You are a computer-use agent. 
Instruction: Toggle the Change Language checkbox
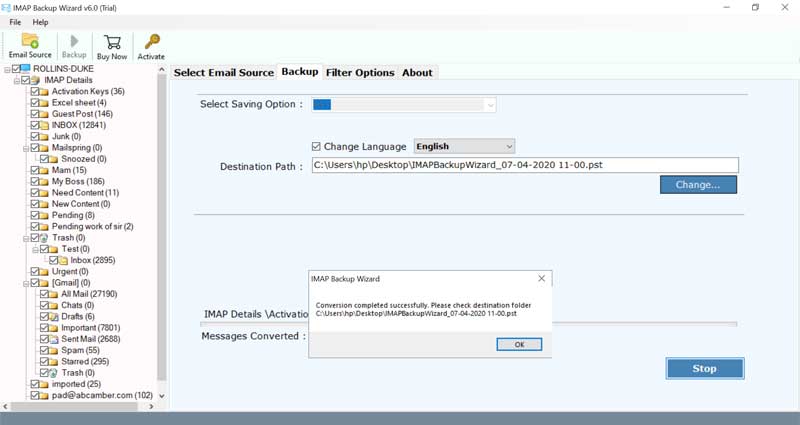coord(317,146)
